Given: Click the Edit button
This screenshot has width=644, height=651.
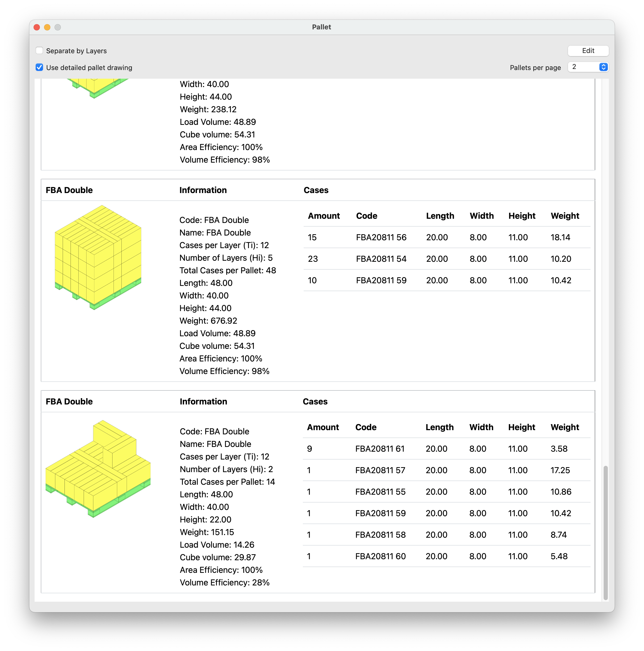Looking at the screenshot, I should click(588, 51).
